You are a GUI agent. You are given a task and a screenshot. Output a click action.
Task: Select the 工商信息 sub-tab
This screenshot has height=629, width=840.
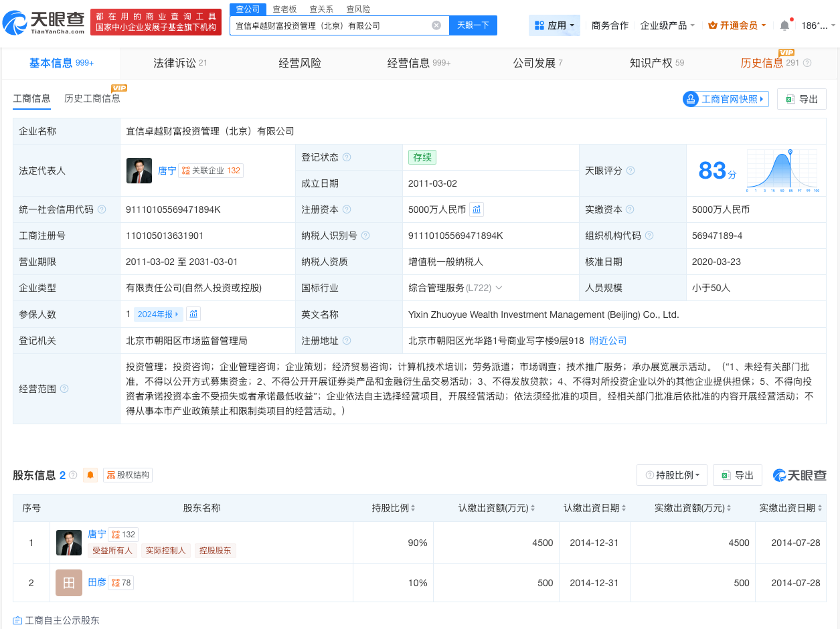pyautogui.click(x=31, y=98)
